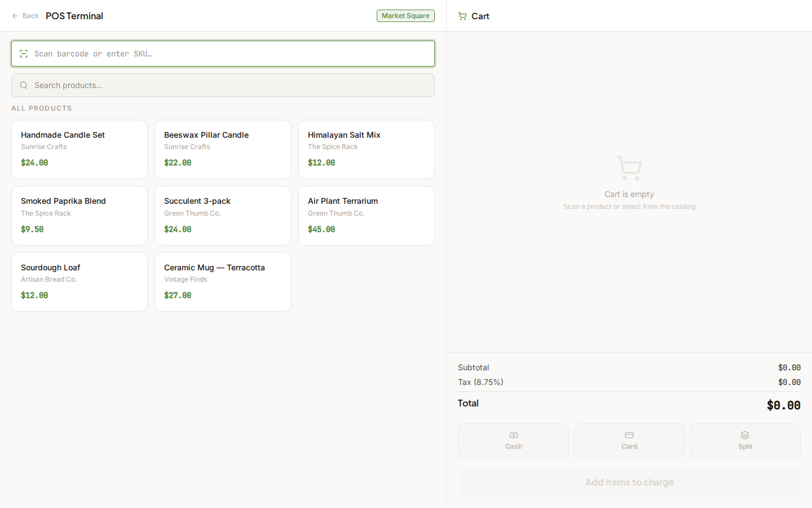812x508 pixels.
Task: Select the Air Plant Terrarium product
Action: [x=366, y=216]
